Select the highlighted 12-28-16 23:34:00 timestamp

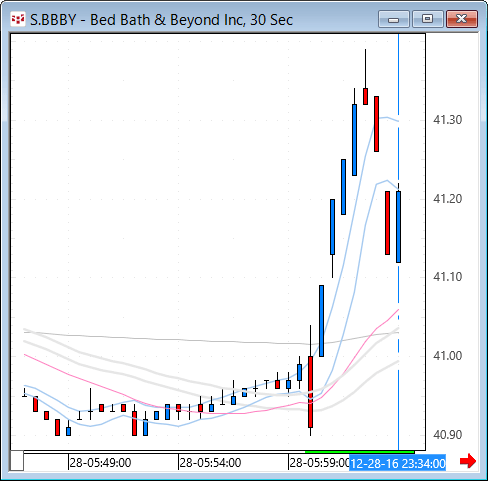click(x=398, y=463)
